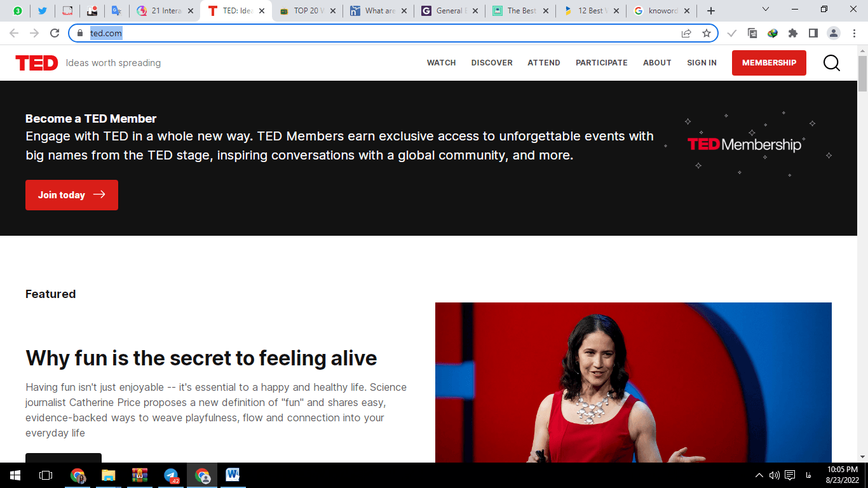Toggle the browser side panel
Screen dimensions: 868x488
(x=813, y=33)
